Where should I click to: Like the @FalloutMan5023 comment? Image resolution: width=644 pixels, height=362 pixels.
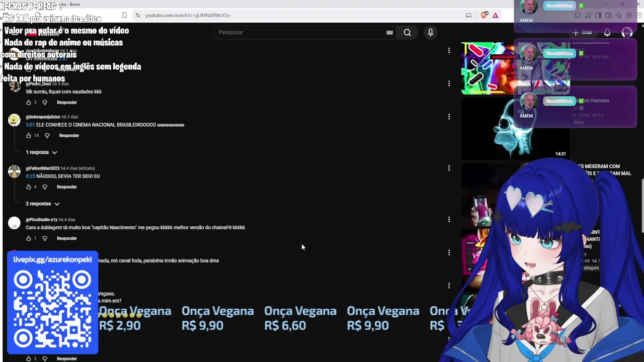coord(28,187)
